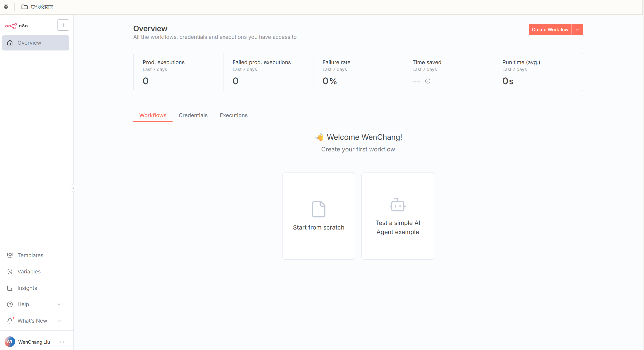Switch to the Credentials tab

(193, 115)
